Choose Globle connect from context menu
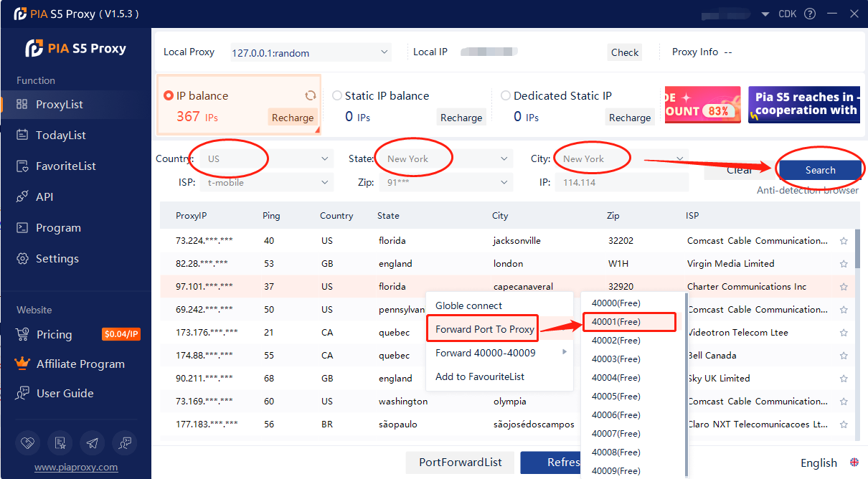Screen dimensions: 868x479 pos(500,305)
